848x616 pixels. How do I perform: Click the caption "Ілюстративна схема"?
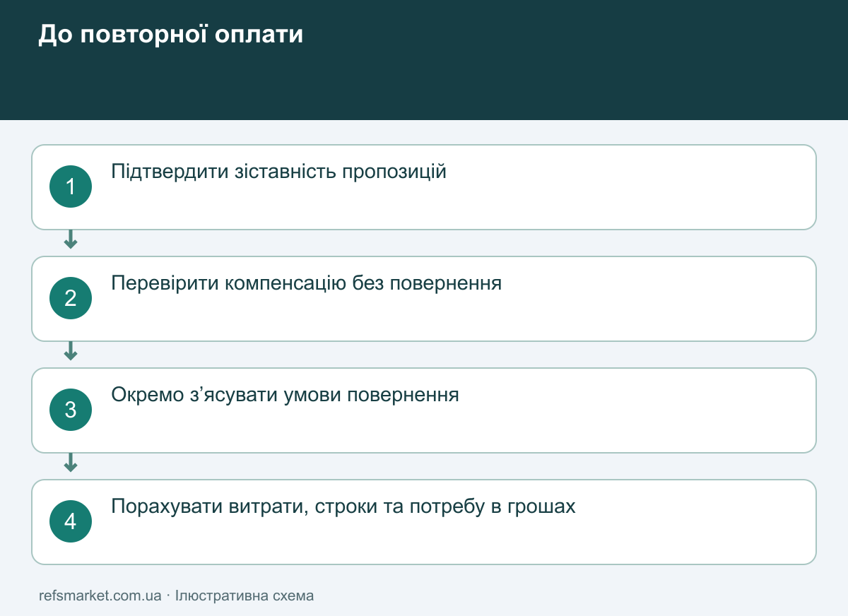tap(245, 596)
